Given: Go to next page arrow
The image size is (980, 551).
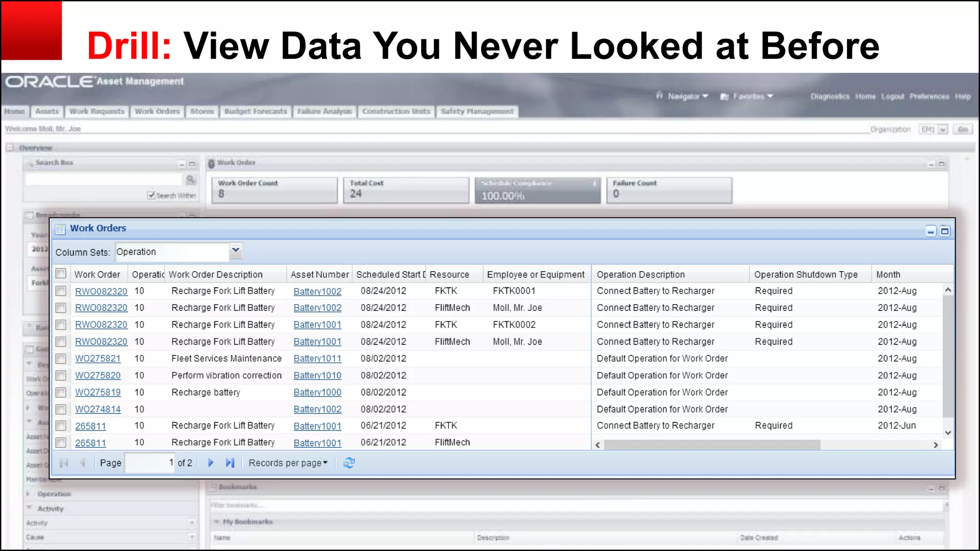Looking at the screenshot, I should (211, 463).
